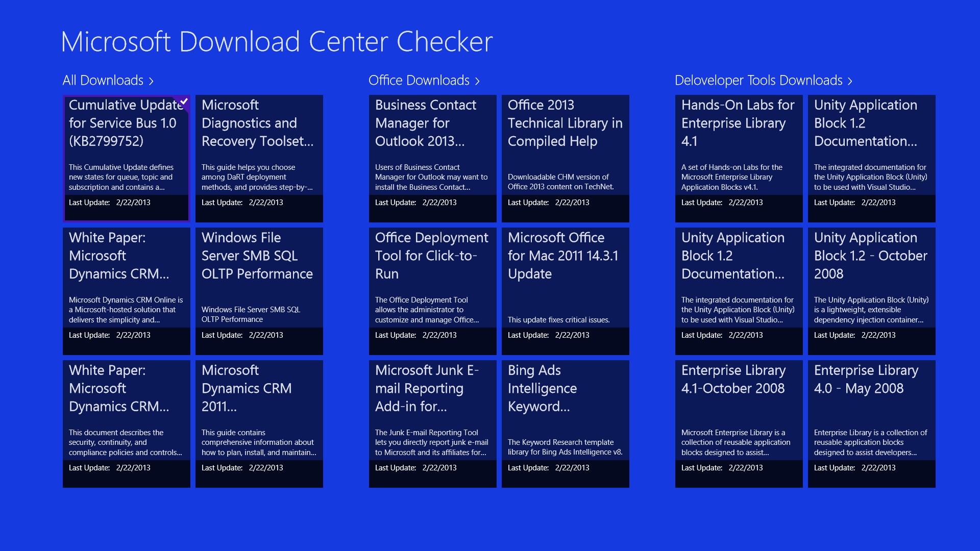Toggle selection on the Enterprise Library 4.0 tile

[x=871, y=423]
